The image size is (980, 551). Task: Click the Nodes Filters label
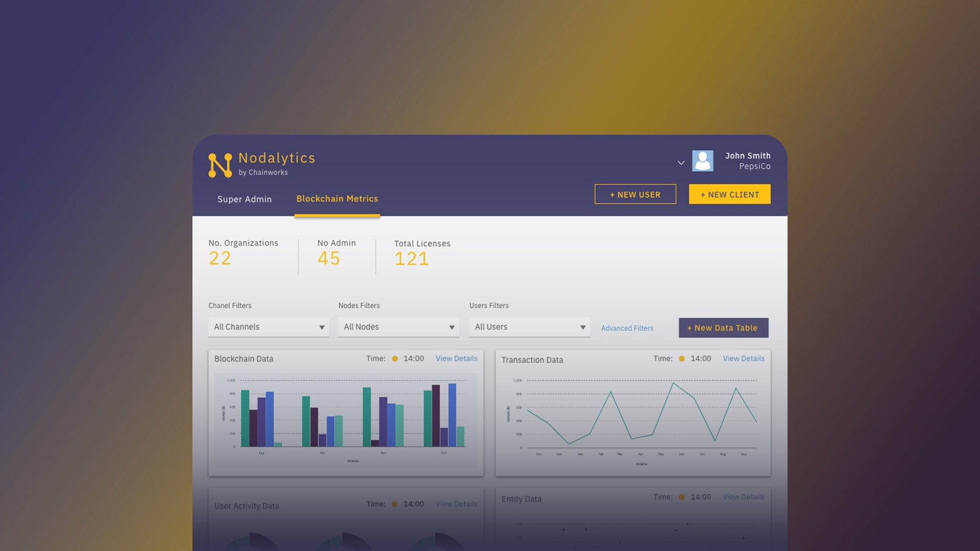click(359, 306)
